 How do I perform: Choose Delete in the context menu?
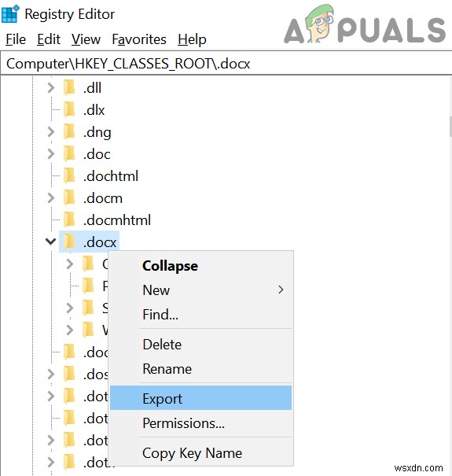[x=200, y=345]
